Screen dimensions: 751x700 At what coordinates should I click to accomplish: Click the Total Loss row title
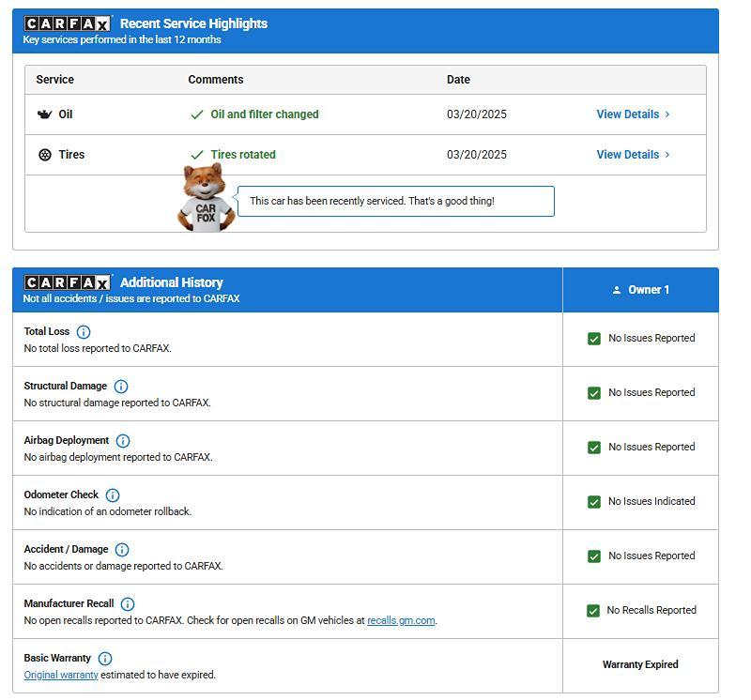46,331
